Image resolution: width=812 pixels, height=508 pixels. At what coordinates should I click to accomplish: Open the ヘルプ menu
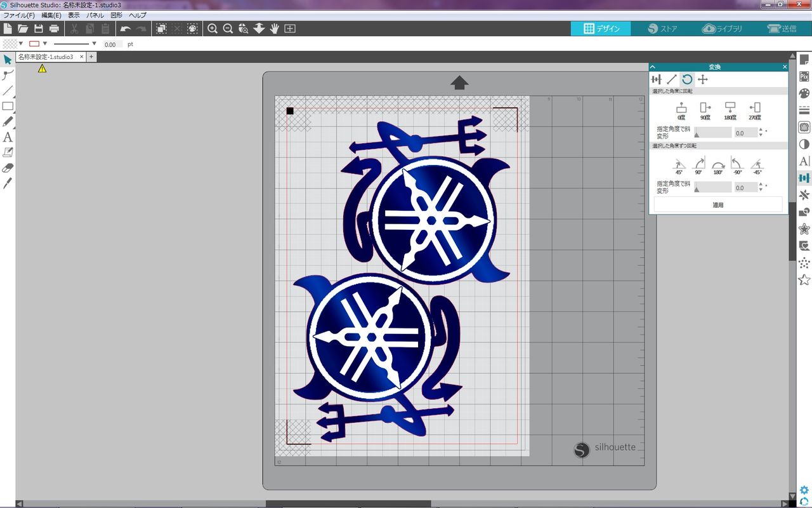tap(137, 15)
